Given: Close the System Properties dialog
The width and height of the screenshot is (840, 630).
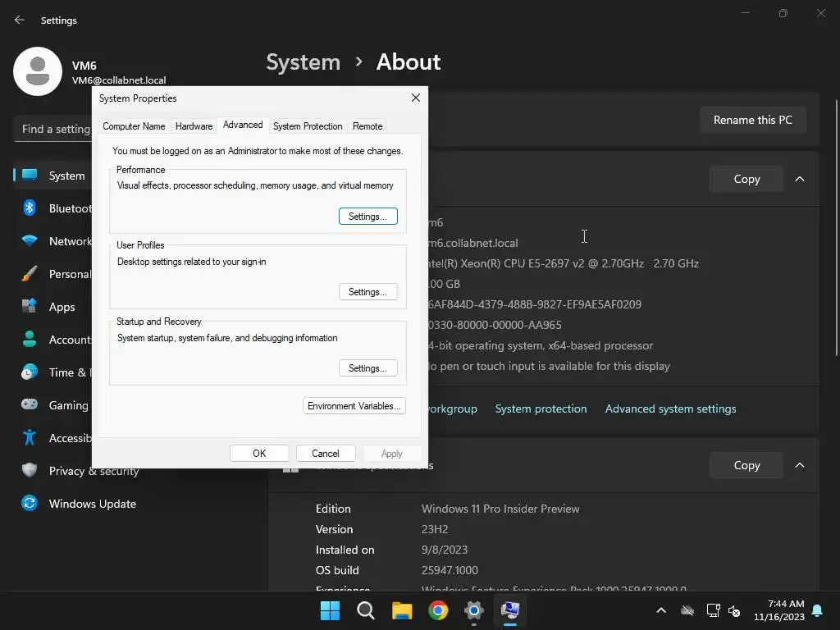Looking at the screenshot, I should click(416, 98).
